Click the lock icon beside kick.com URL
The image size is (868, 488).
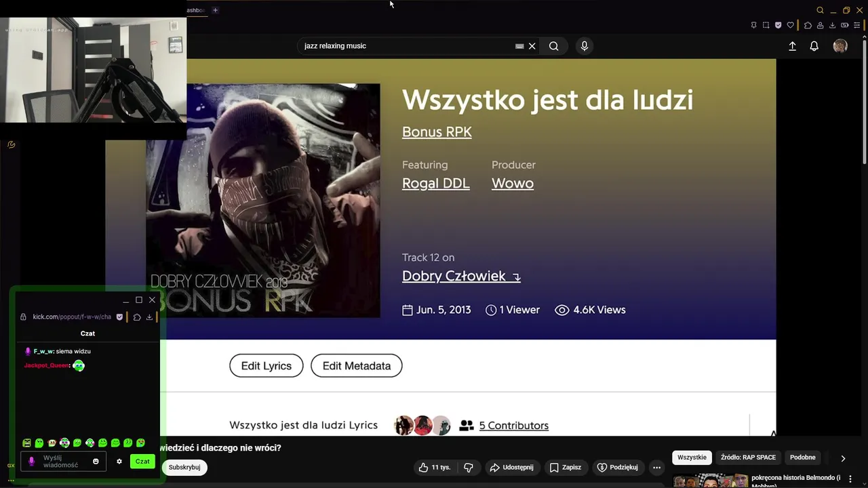tap(24, 317)
